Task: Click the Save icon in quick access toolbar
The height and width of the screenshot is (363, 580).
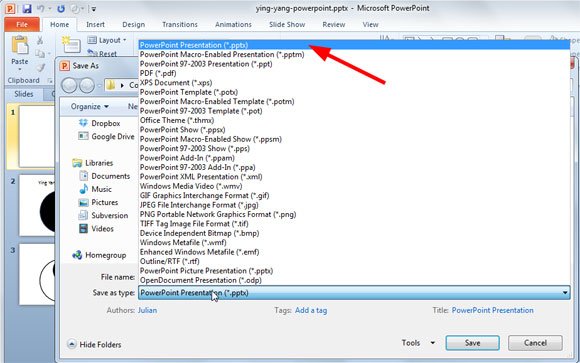Action: (x=27, y=9)
